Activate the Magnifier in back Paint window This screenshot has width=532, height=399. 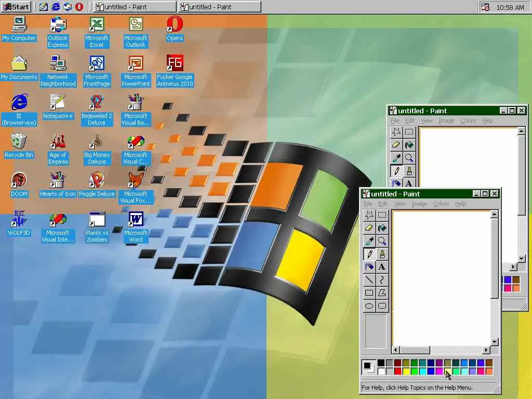click(x=409, y=158)
